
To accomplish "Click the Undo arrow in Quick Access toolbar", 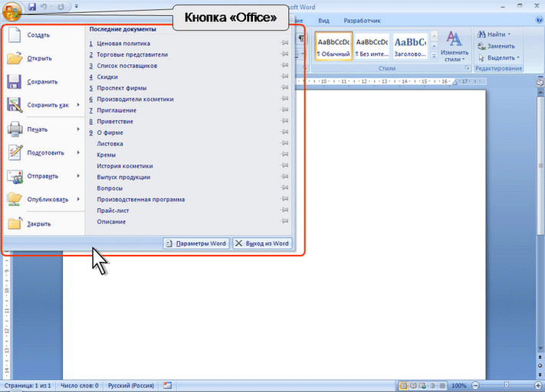I will (x=44, y=7).
